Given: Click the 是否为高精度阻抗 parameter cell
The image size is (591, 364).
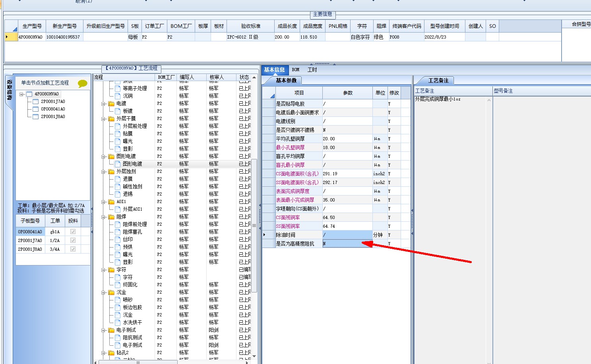Looking at the screenshot, I should 347,244.
